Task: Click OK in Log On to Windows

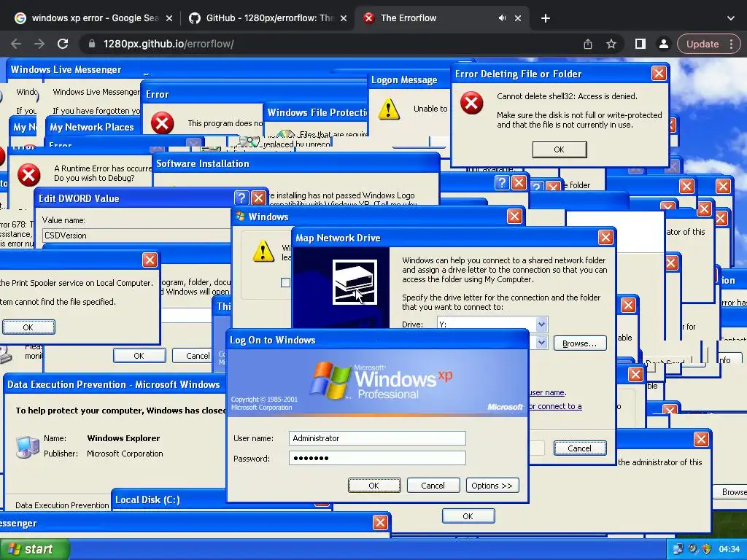Action: [374, 485]
